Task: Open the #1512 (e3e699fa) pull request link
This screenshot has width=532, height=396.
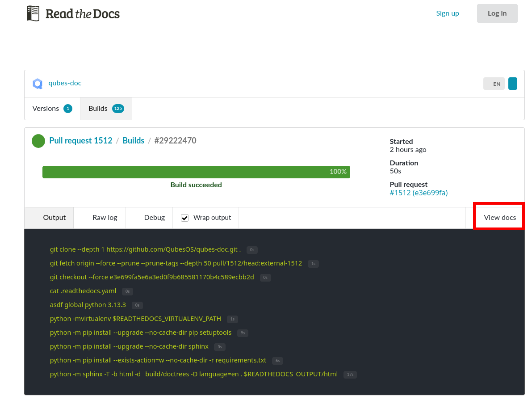Action: tap(419, 193)
